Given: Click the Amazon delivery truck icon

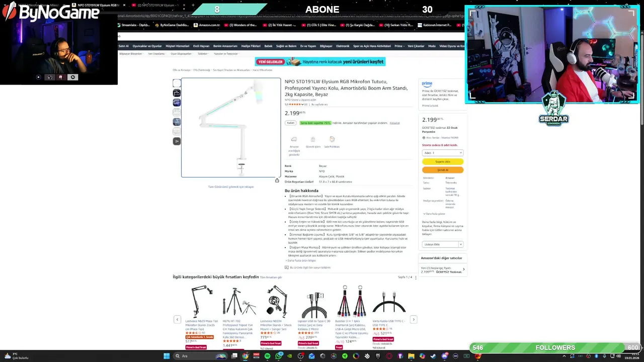Looking at the screenshot, I should 294,139.
